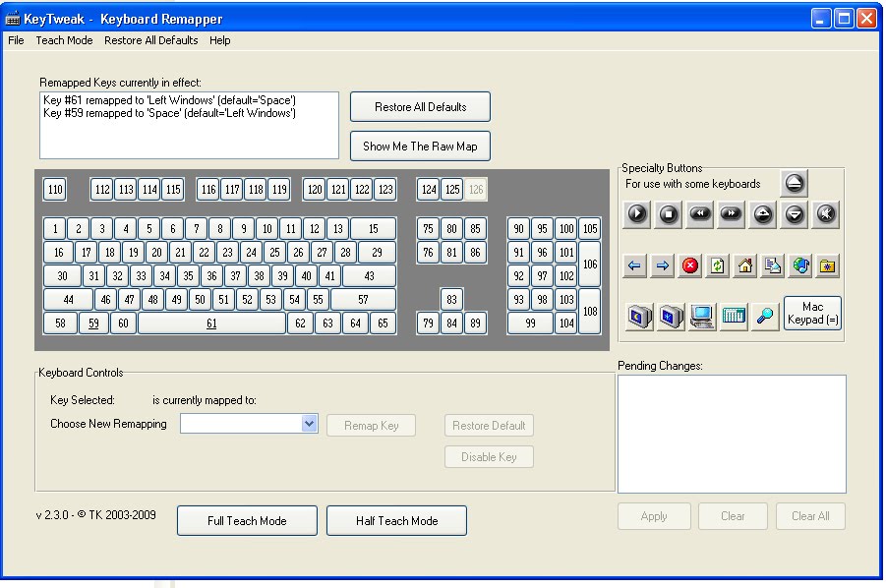This screenshot has height=588, width=886.
Task: Click the Disable Key button
Action: 489,457
